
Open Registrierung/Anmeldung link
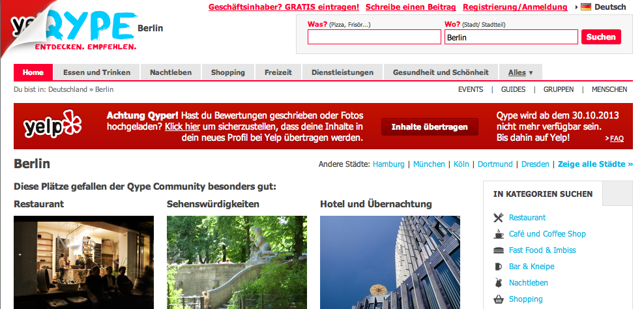point(515,7)
